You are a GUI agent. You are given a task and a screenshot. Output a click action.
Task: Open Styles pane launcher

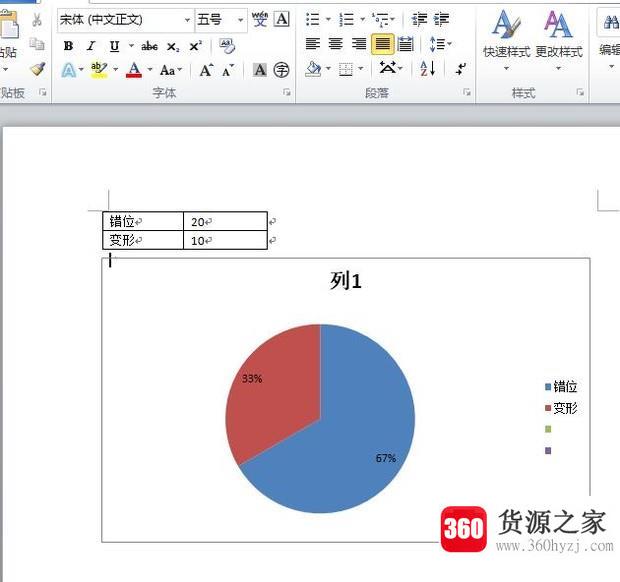coord(580,92)
